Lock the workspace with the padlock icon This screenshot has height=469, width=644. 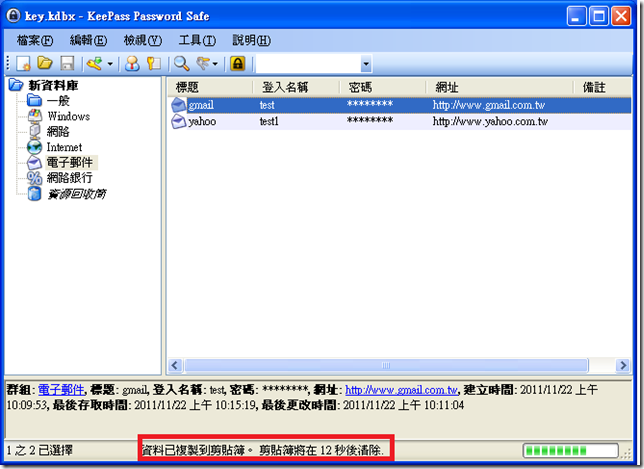coord(238,64)
